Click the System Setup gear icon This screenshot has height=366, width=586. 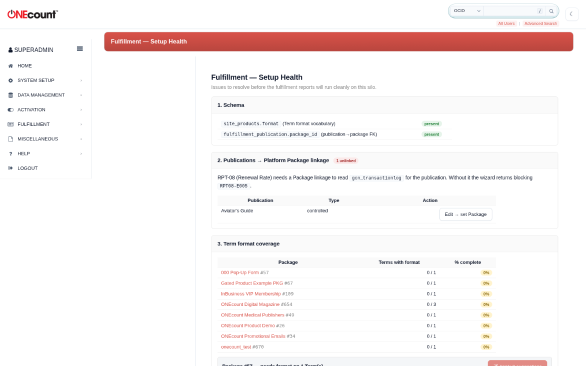tap(10, 80)
